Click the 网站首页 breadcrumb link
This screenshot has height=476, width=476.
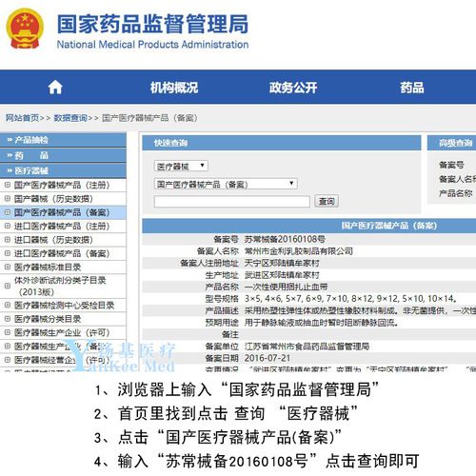pyautogui.click(x=22, y=118)
